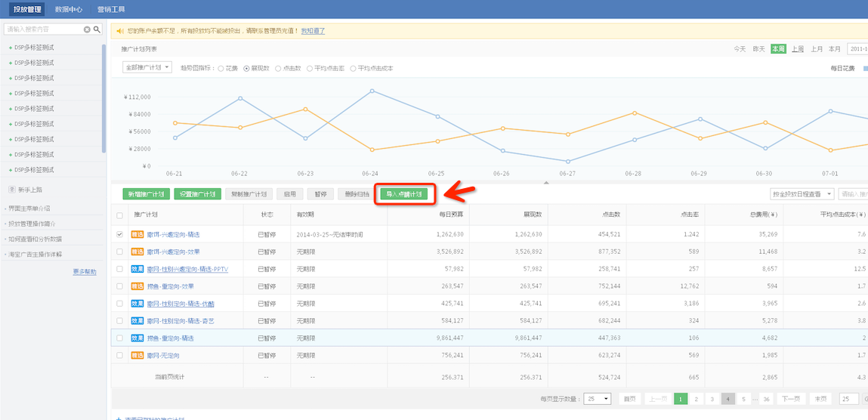The height and width of the screenshot is (420, 868).
Task: Open the 每页显示数量 25 dropdown
Action: point(598,399)
